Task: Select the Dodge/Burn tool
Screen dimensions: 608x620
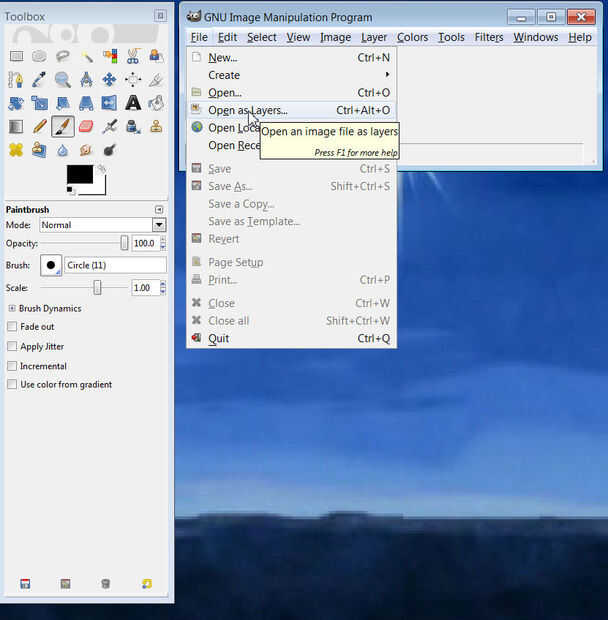Action: tap(110, 150)
